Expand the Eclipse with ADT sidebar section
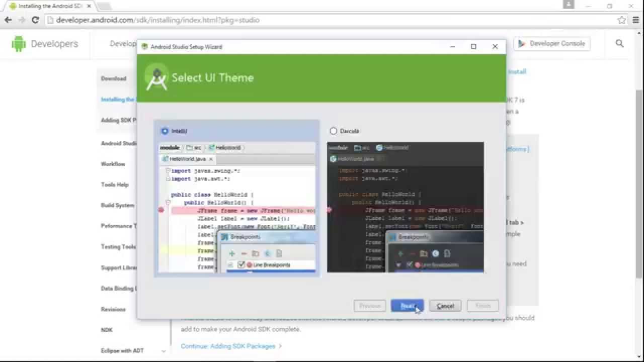Screen dimensions: 644x362 (x=164, y=351)
